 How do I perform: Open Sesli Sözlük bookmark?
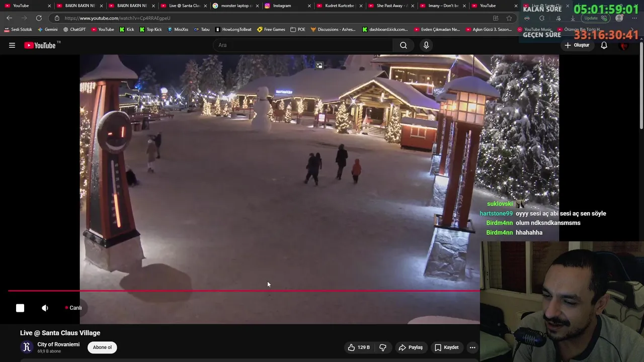pyautogui.click(x=18, y=30)
